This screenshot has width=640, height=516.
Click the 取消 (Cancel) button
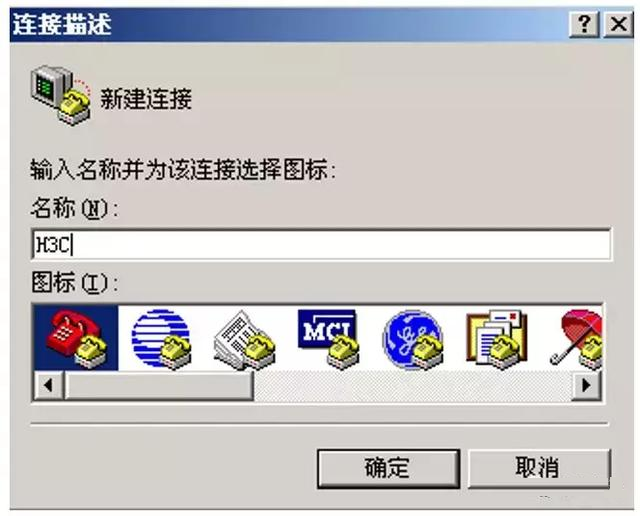[x=538, y=469]
